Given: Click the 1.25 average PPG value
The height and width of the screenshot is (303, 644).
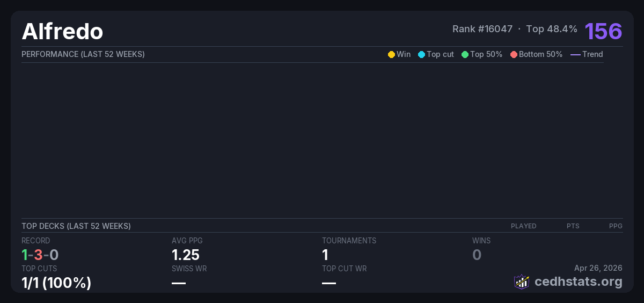Looking at the screenshot, I should (186, 255).
